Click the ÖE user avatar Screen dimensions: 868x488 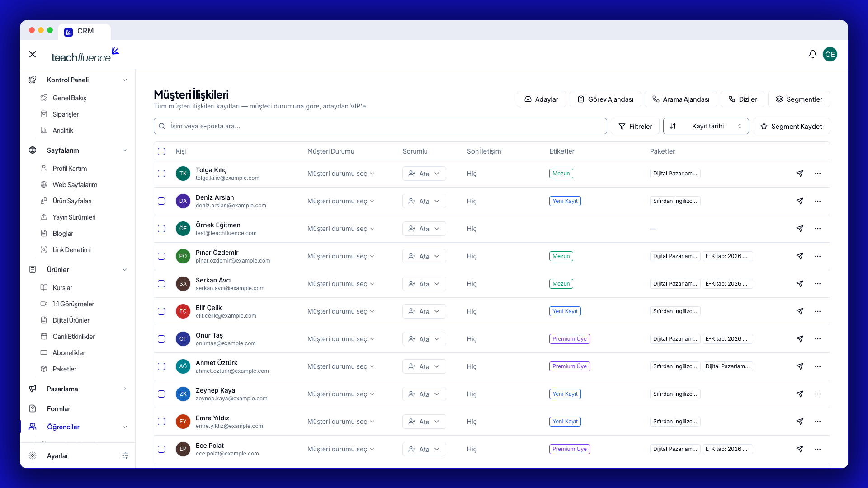tap(830, 54)
